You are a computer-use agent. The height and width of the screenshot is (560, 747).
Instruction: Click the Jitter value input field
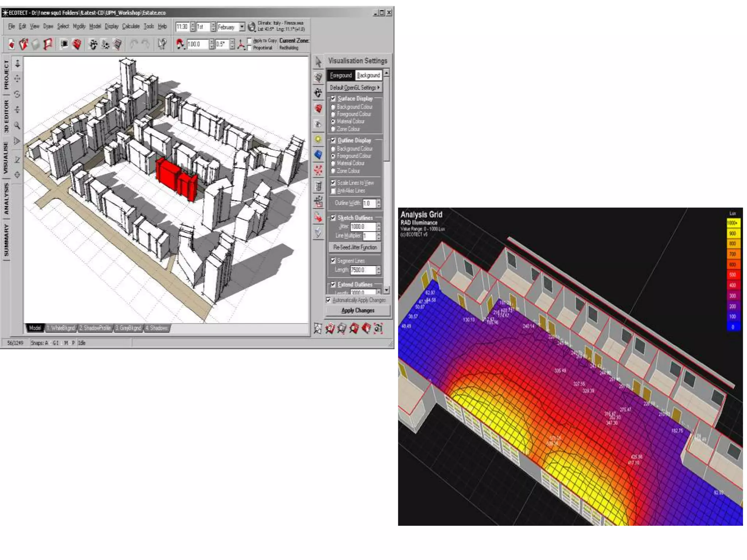363,226
